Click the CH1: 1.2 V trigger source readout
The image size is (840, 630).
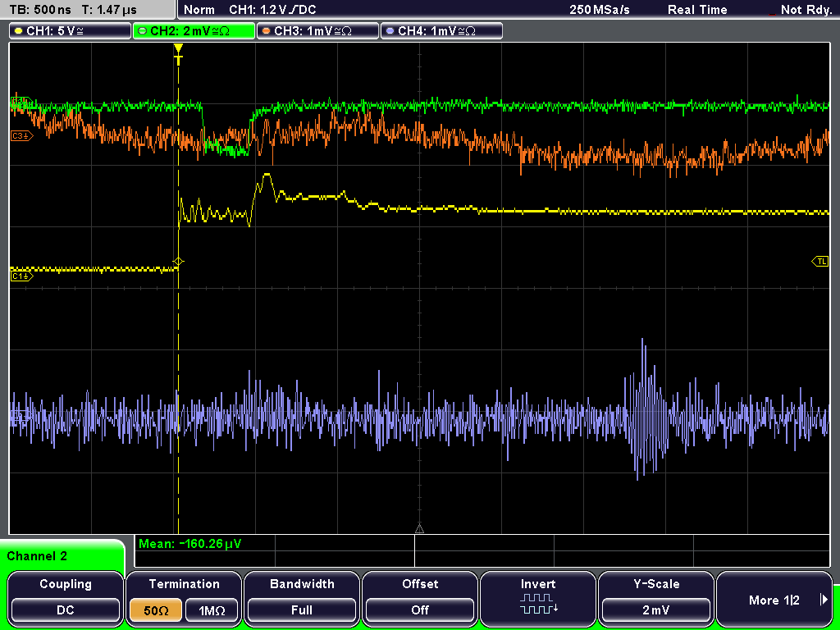coord(272,10)
